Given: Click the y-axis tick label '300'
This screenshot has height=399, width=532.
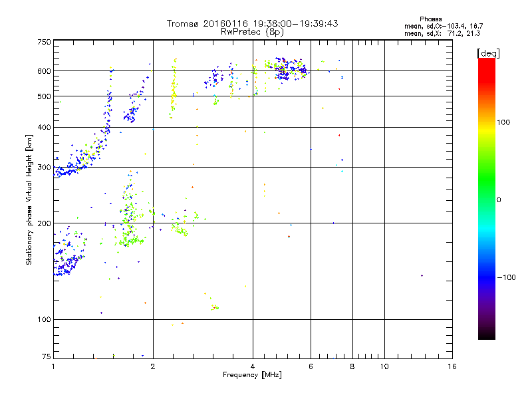Looking at the screenshot, I should click(x=44, y=168).
